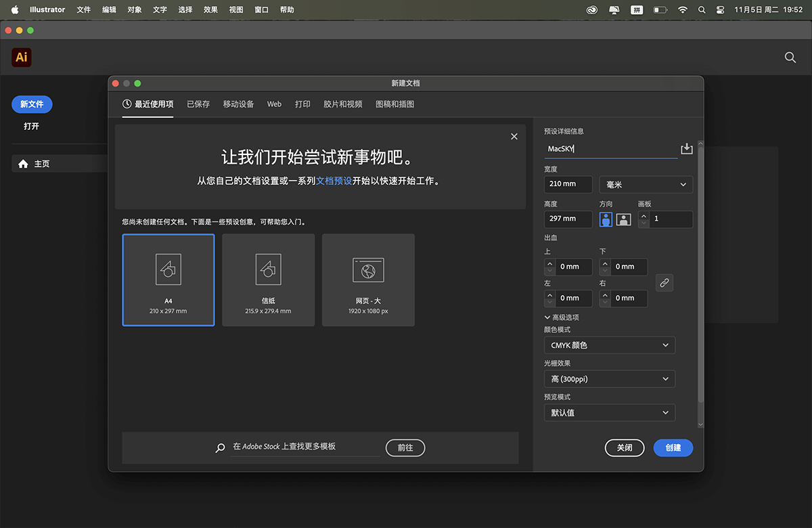Open the 光栅效果 高 (300ppi) dropdown

(x=609, y=379)
